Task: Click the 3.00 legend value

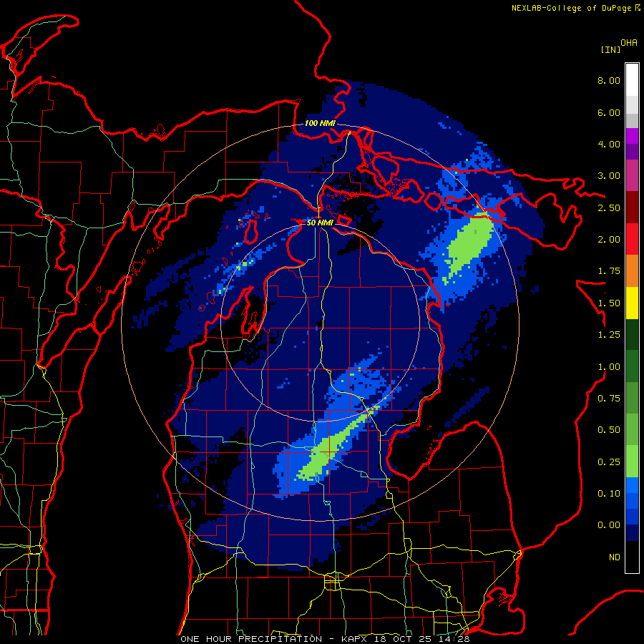Action: 609,176
